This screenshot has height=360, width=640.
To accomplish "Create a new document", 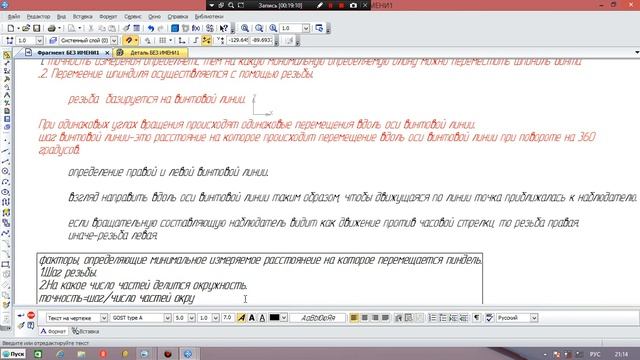I will point(11,28).
